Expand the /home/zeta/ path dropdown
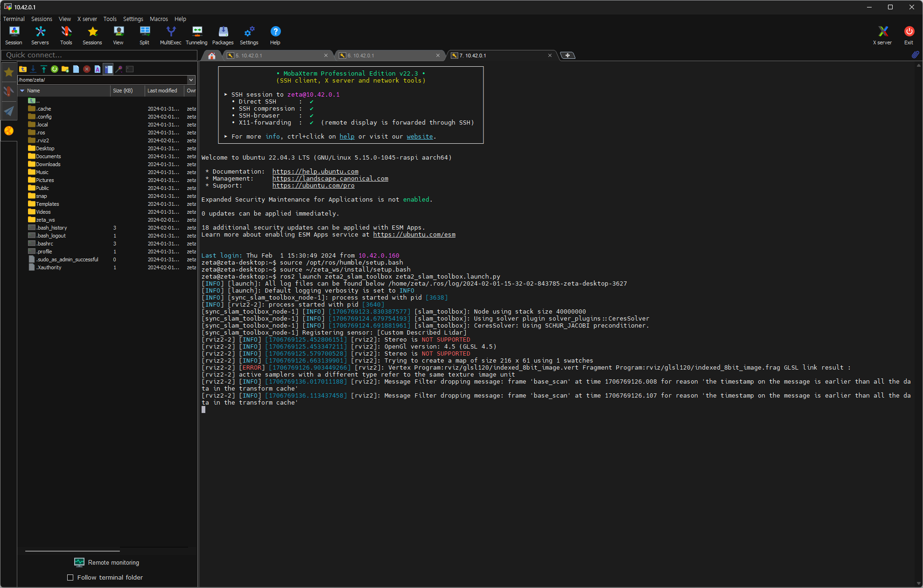Screen dimensions: 923x588 [x=191, y=80]
